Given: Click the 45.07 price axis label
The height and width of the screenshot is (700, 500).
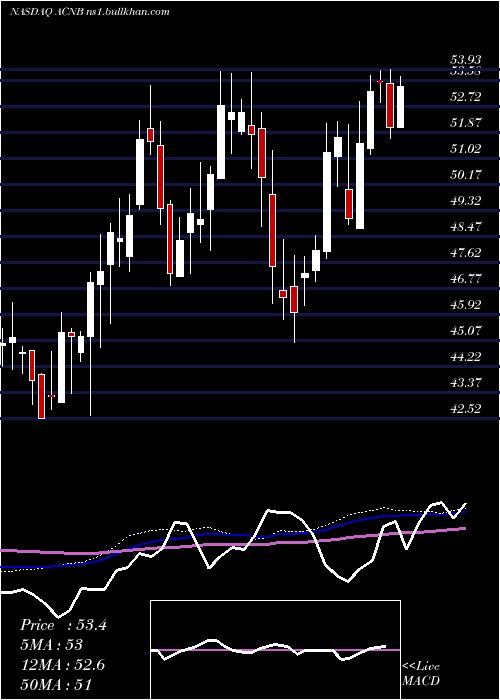Looking at the screenshot, I should tap(466, 330).
